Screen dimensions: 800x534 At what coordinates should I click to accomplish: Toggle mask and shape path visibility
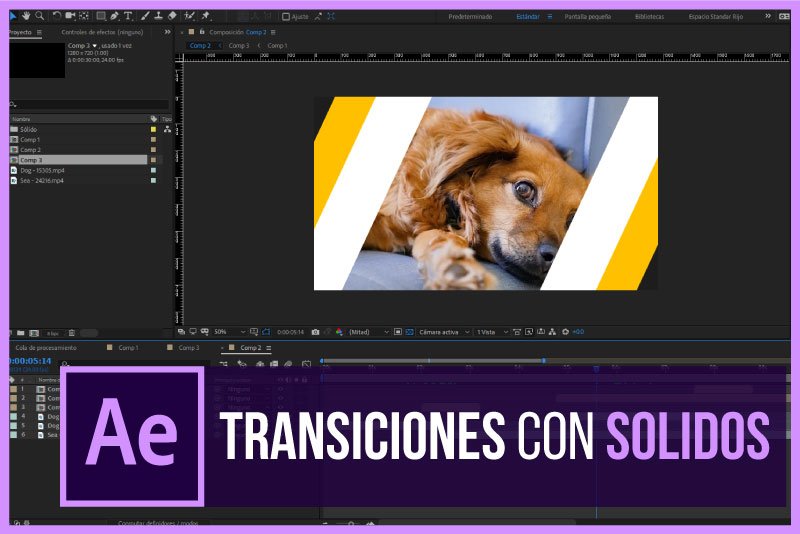[266, 332]
